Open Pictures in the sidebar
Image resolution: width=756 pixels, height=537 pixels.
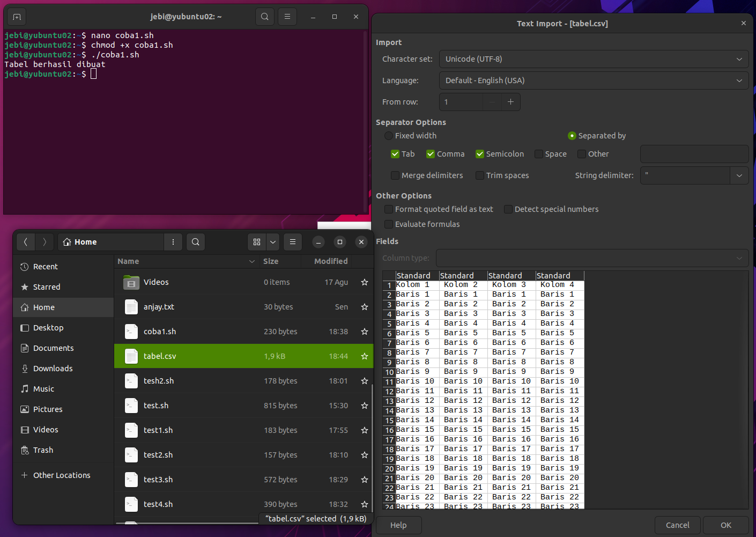pos(63,409)
